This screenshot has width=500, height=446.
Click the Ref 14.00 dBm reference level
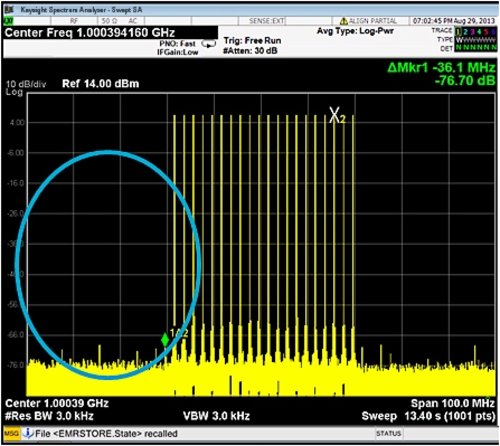pyautogui.click(x=100, y=83)
